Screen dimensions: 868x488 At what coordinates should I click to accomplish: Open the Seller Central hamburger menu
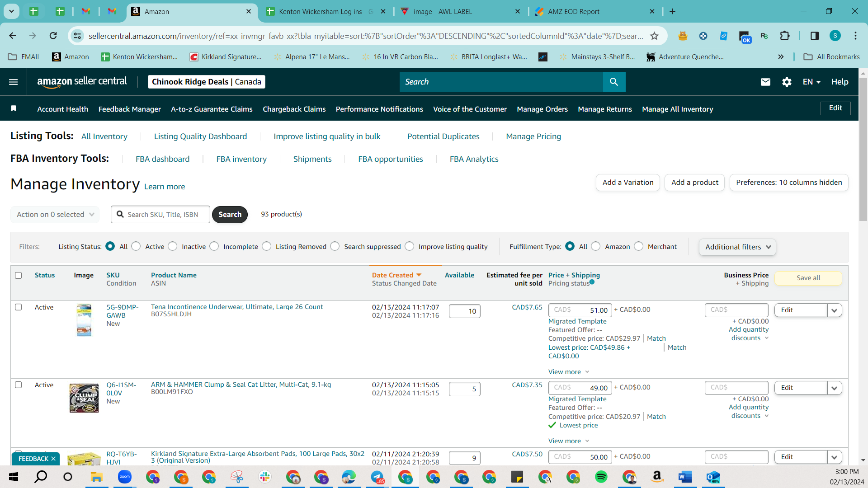pos(14,82)
